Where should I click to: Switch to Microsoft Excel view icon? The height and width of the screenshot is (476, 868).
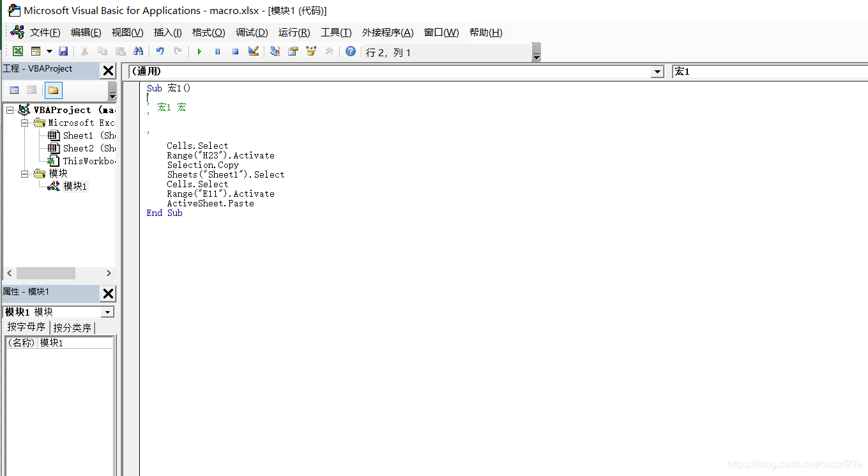[18, 52]
